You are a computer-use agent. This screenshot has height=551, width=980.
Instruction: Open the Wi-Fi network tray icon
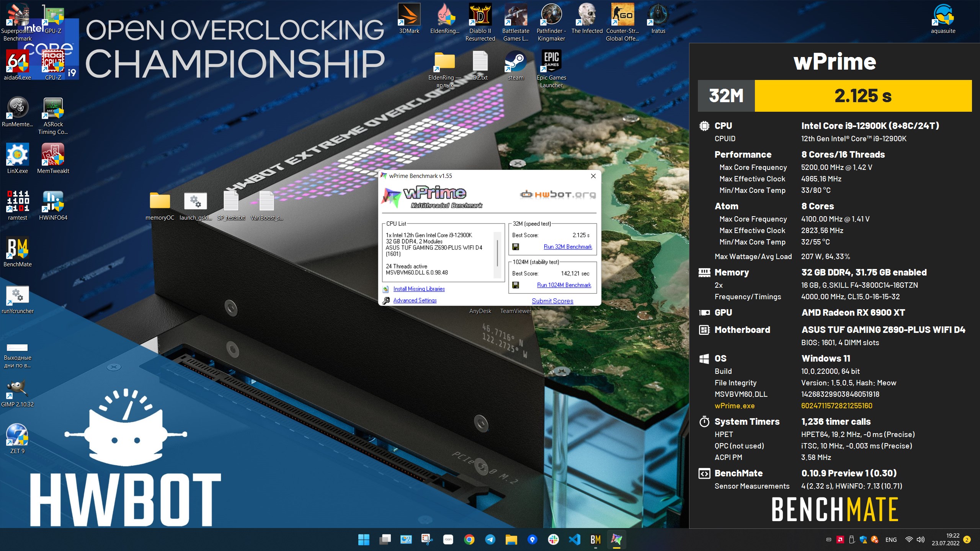click(909, 540)
